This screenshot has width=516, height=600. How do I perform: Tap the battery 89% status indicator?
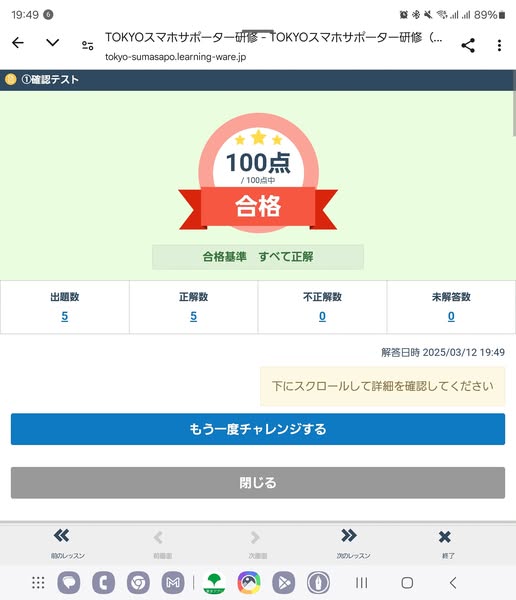pyautogui.click(x=489, y=15)
